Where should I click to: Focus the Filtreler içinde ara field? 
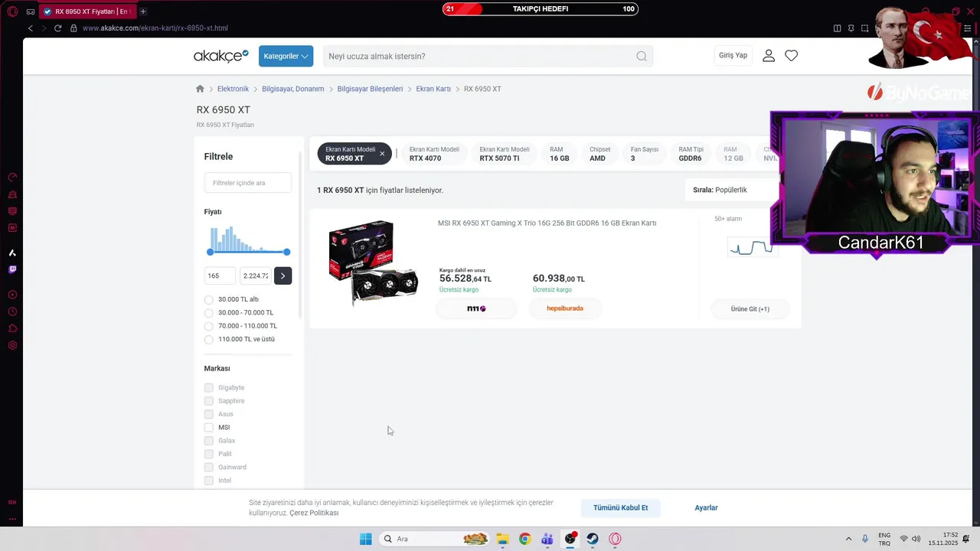248,183
